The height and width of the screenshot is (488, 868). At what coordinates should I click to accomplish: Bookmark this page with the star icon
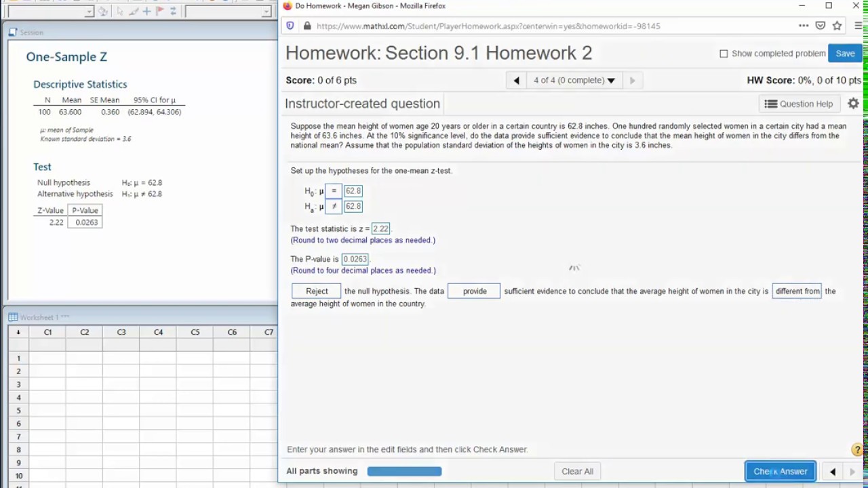pos(837,26)
